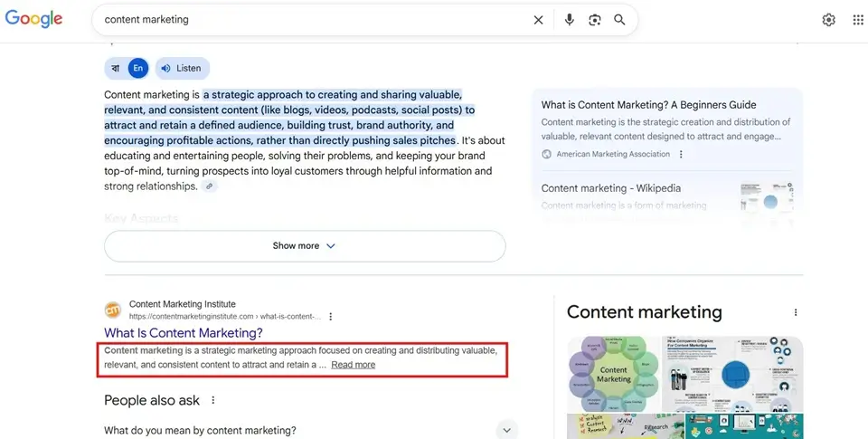Open the Content Marketing Institute favicon
This screenshot has width=868, height=439.
click(x=113, y=310)
